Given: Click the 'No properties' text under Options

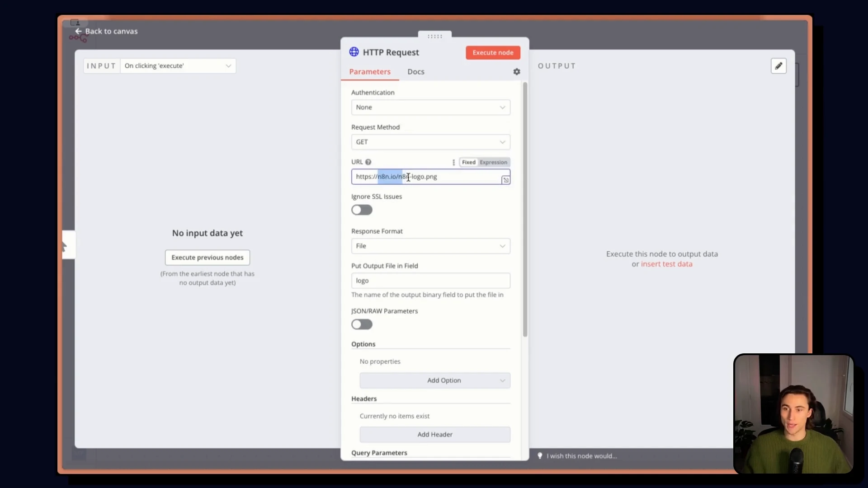Looking at the screenshot, I should point(380,361).
